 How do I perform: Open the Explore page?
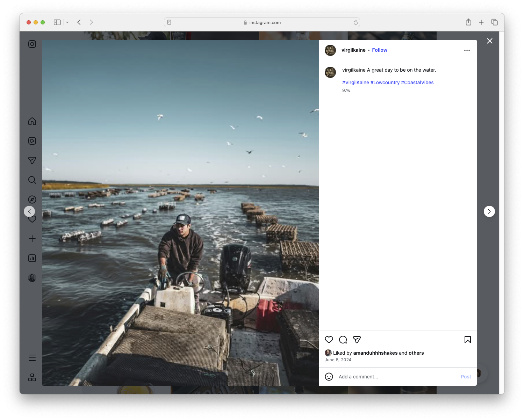click(32, 200)
